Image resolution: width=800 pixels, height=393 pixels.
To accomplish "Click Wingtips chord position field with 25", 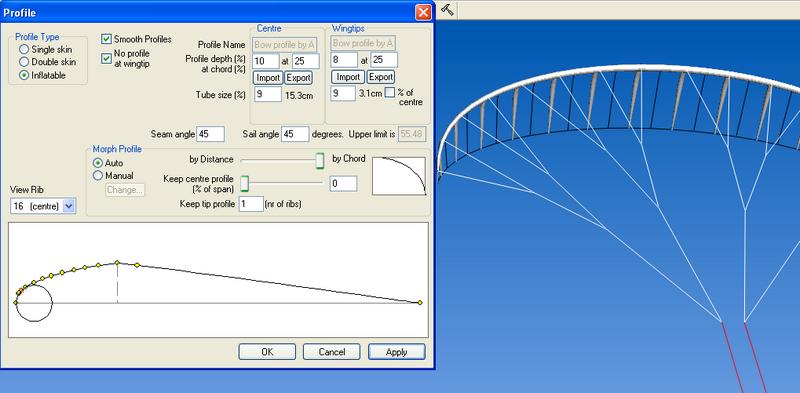I will pos(384,60).
